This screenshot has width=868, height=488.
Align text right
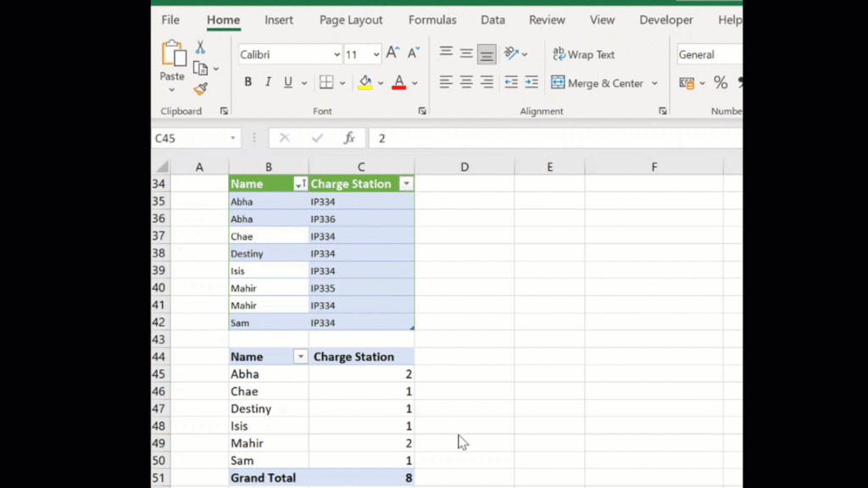[487, 82]
